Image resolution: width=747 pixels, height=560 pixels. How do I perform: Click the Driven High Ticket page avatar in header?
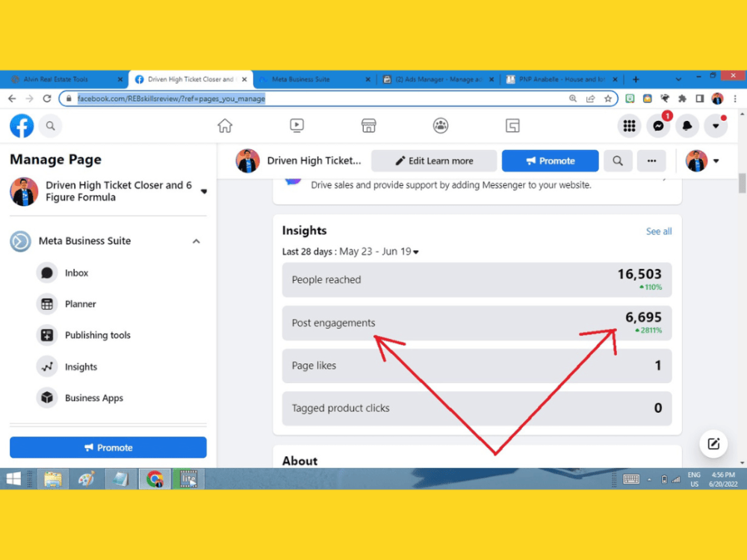[x=248, y=161]
